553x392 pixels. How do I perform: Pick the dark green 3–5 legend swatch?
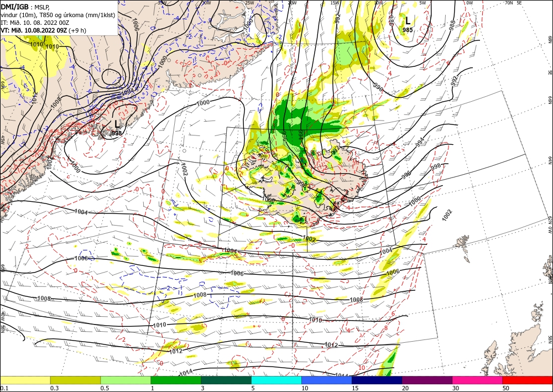[226, 380]
